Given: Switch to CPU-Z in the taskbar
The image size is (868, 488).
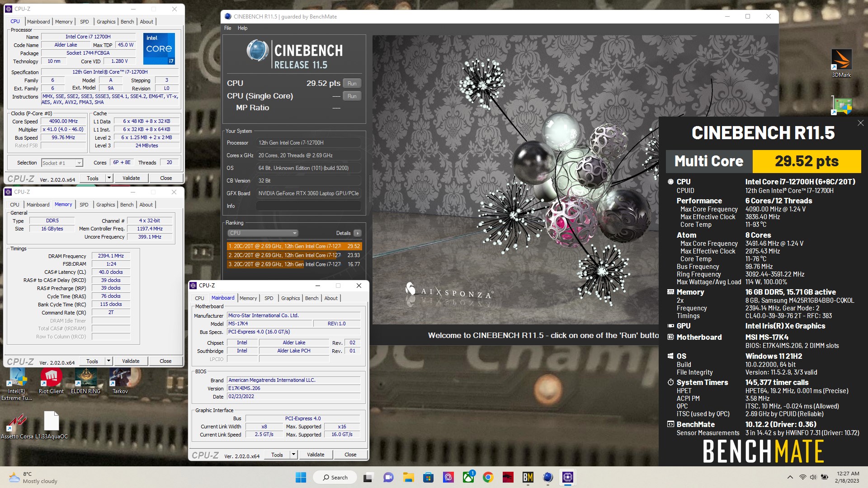Looking at the screenshot, I should pyautogui.click(x=568, y=477).
